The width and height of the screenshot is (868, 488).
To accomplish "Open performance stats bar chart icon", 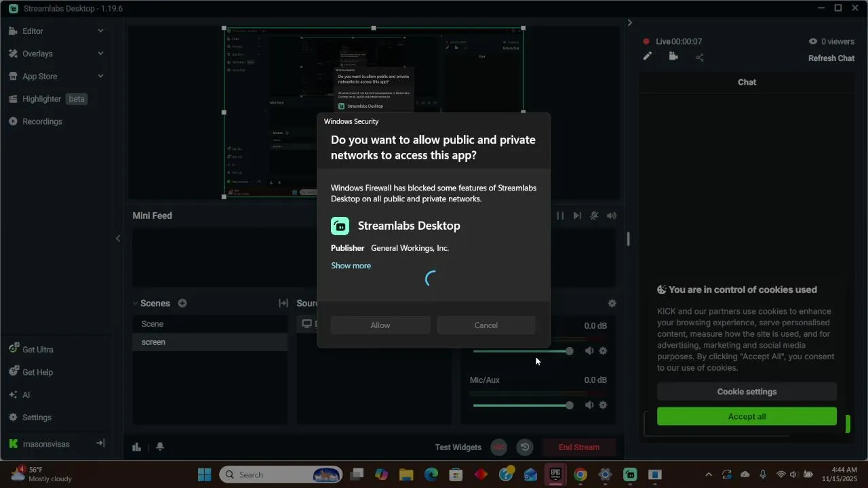I will click(136, 447).
